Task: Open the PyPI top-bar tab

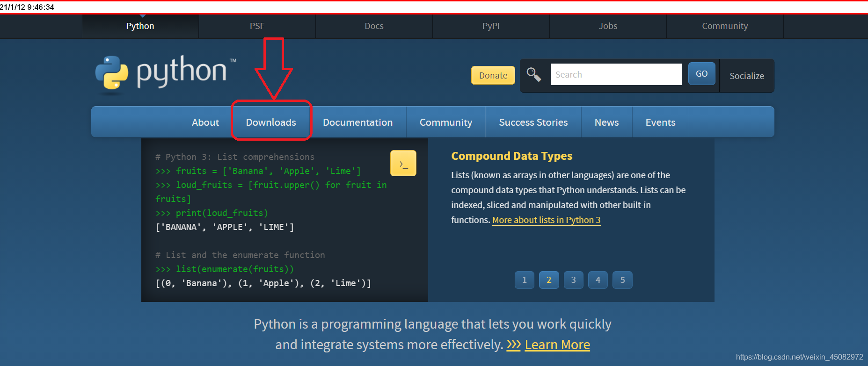Action: (x=491, y=26)
